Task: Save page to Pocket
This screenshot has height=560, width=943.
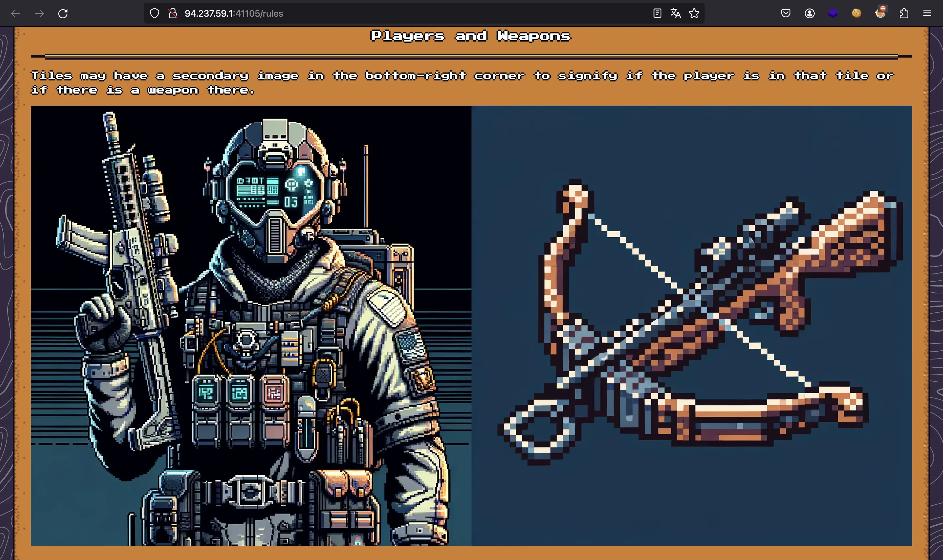Action: [x=786, y=14]
